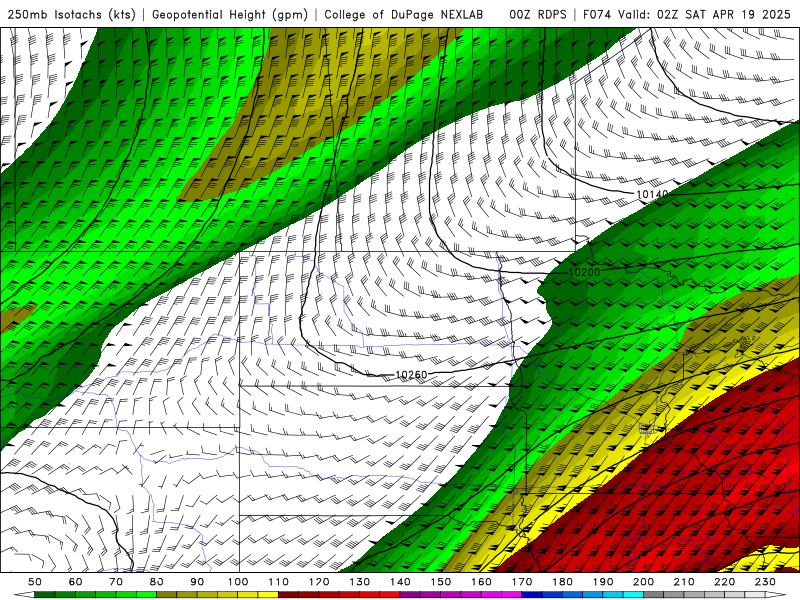
Task: Click the 60 value on the legend
Action: (x=76, y=582)
